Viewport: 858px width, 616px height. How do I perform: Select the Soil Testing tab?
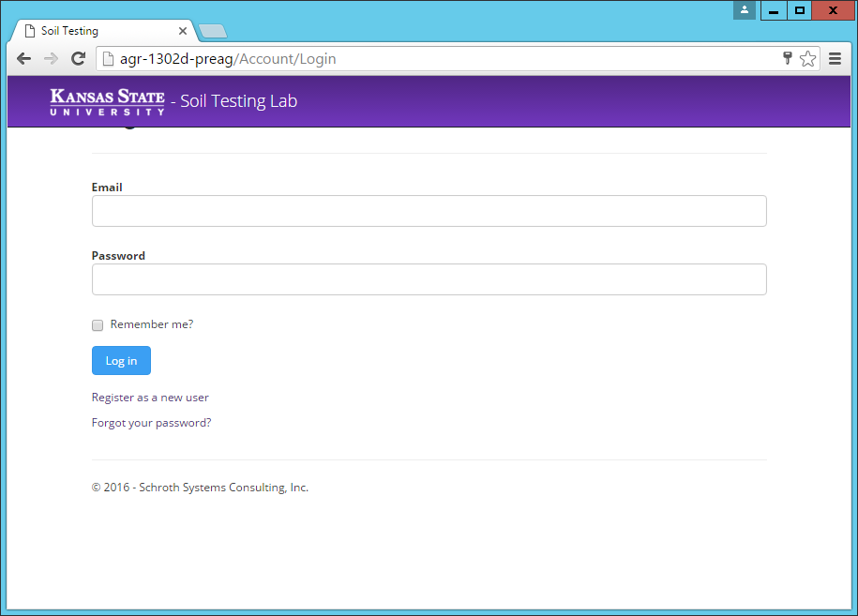pos(101,31)
